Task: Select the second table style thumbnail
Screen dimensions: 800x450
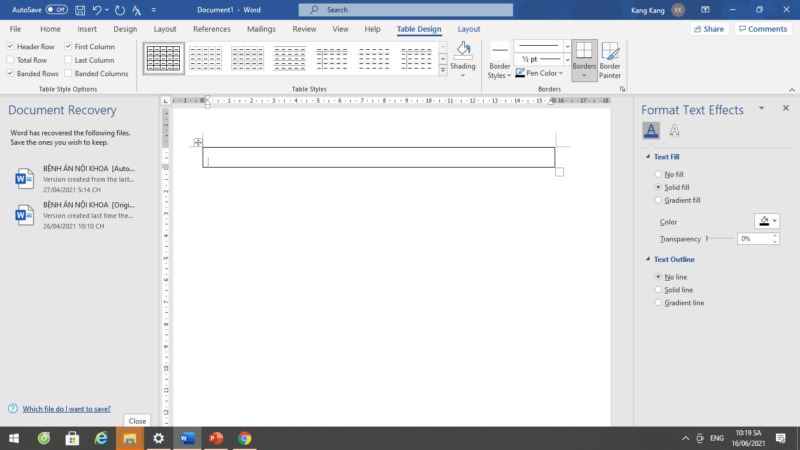Action: [205, 58]
